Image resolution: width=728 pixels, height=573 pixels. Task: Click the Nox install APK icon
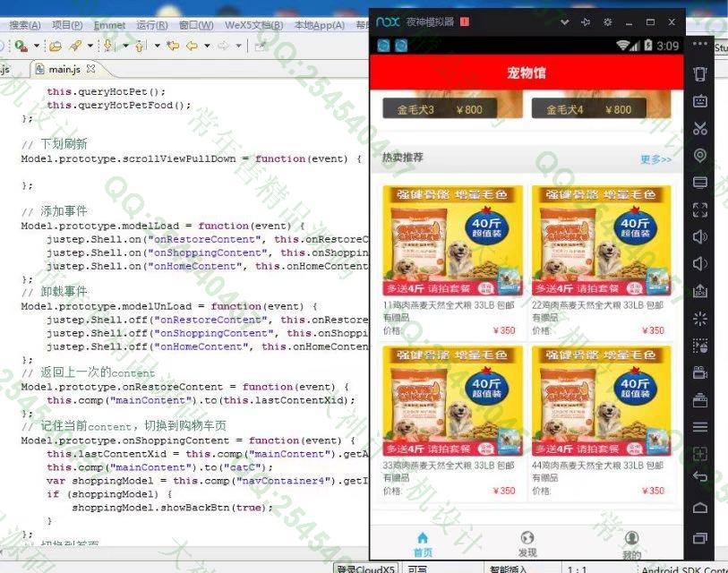point(700,291)
